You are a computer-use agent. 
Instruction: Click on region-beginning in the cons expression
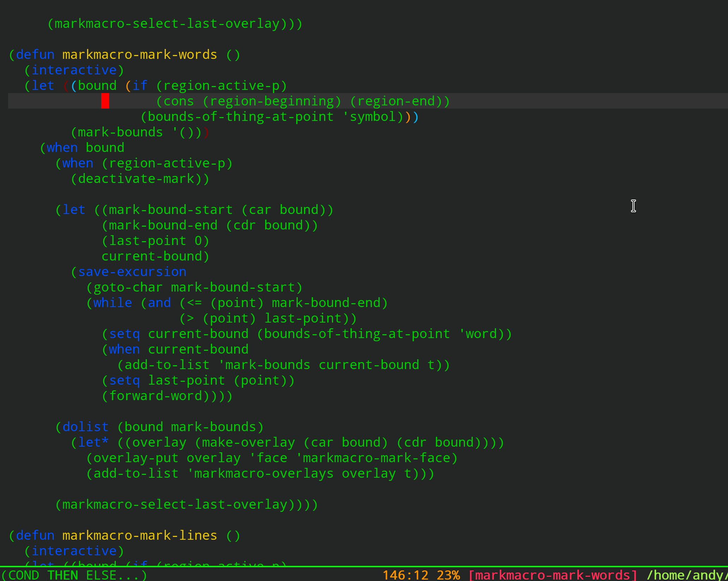[272, 101]
